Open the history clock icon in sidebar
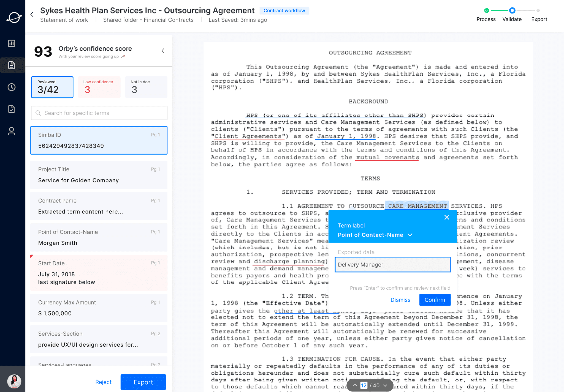564x392 pixels. [12, 87]
